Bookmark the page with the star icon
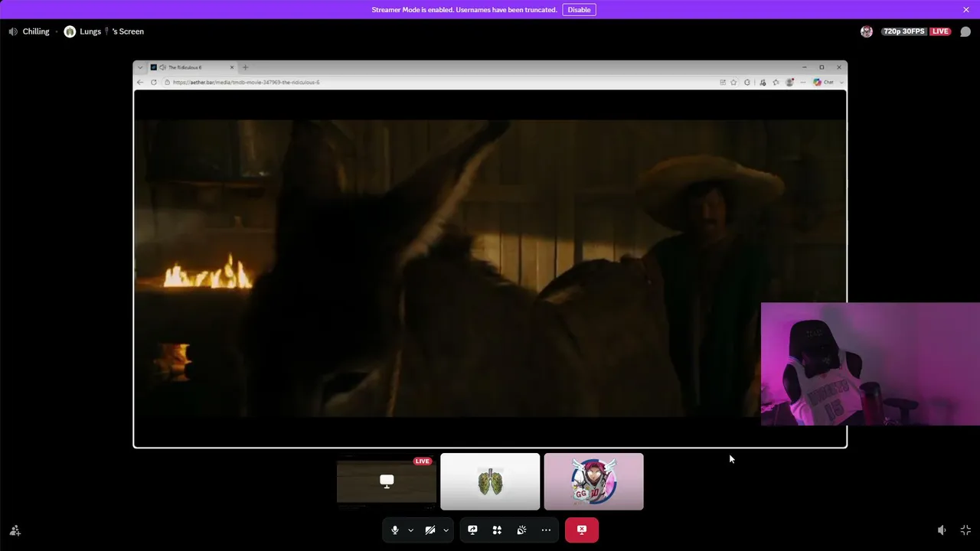The height and width of the screenshot is (551, 980). (733, 82)
